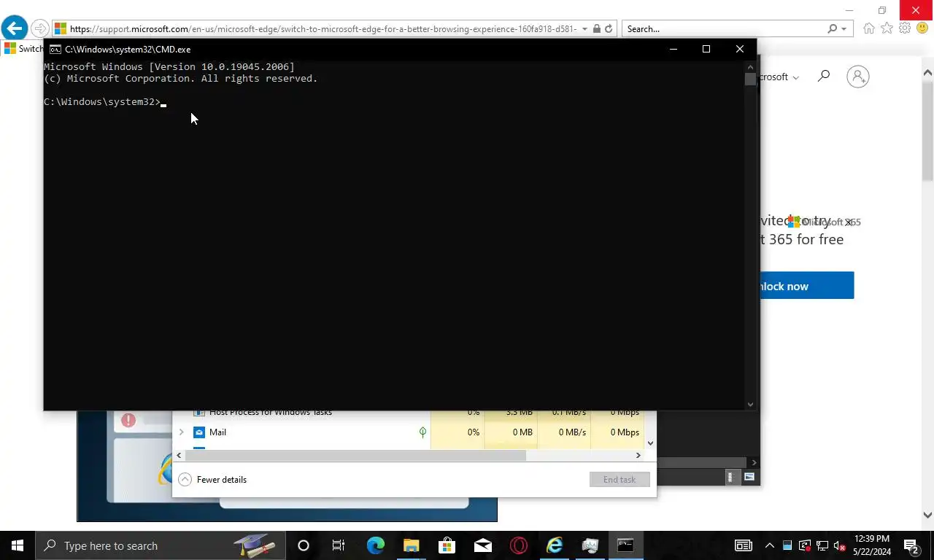This screenshot has width=934, height=560.
Task: Switch to Command Prompt taskbar icon
Action: pos(626,545)
